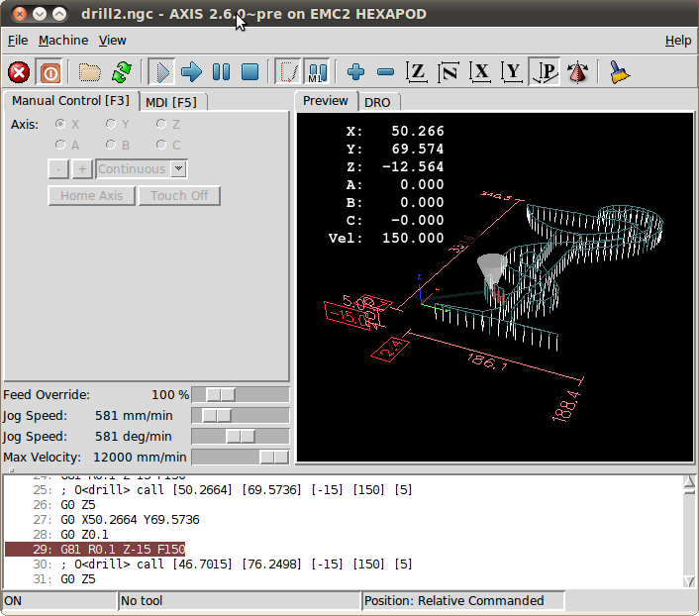The height and width of the screenshot is (616, 699).
Task: Click the X: 50.266 position readout
Action: pyautogui.click(x=395, y=131)
